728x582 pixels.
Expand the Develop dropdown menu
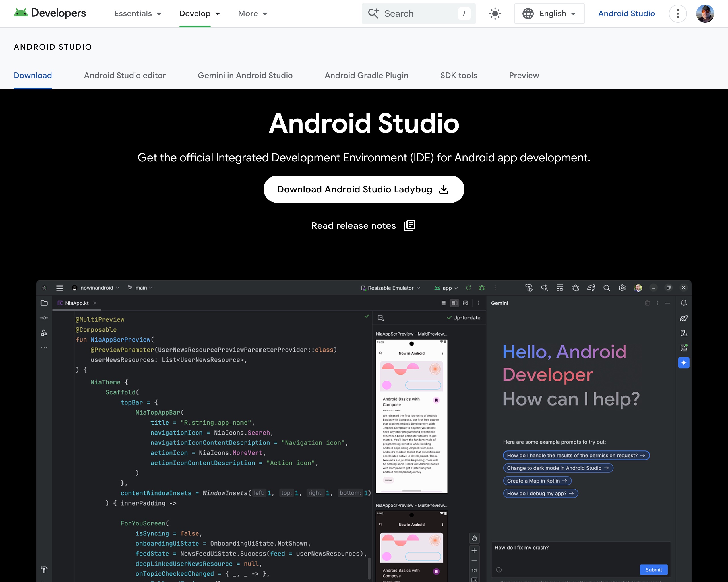click(200, 13)
